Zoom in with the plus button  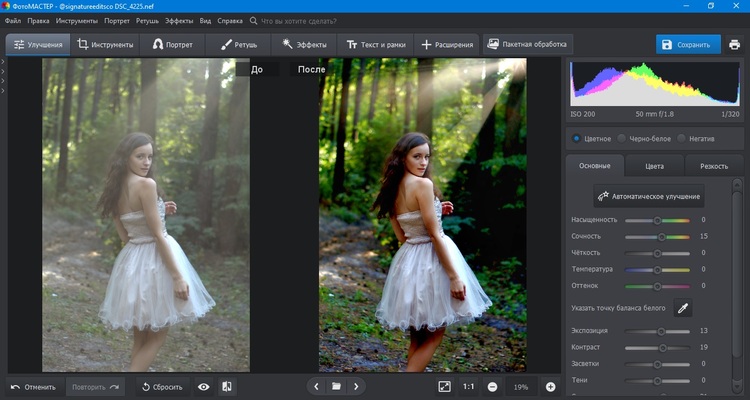coord(550,386)
